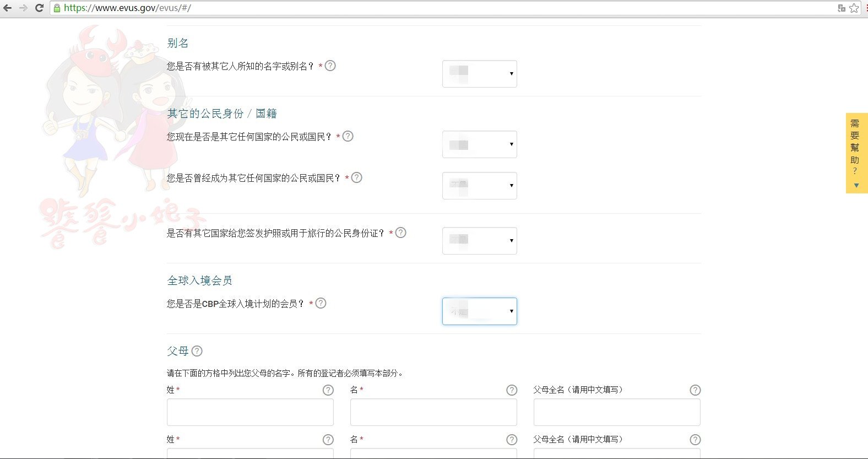This screenshot has width=868, height=459.
Task: Click first parent's 名 input field
Action: (433, 412)
